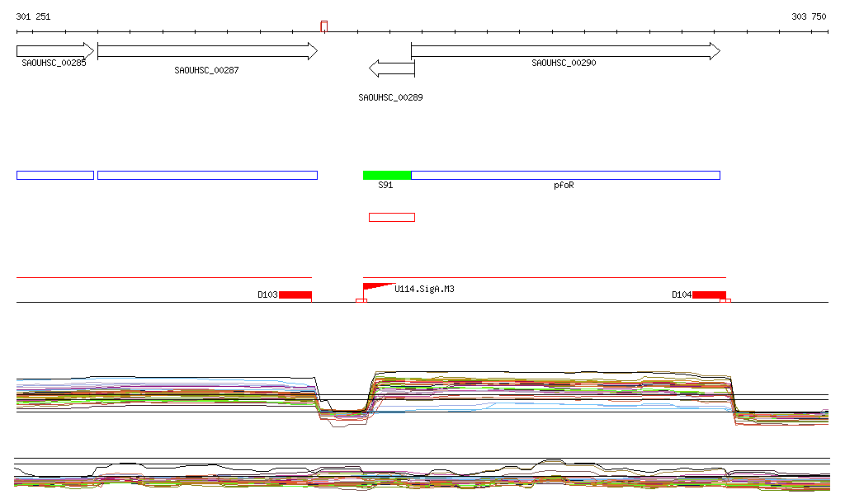
Task: Click the start coordinate 301 251
Action: [x=33, y=16]
